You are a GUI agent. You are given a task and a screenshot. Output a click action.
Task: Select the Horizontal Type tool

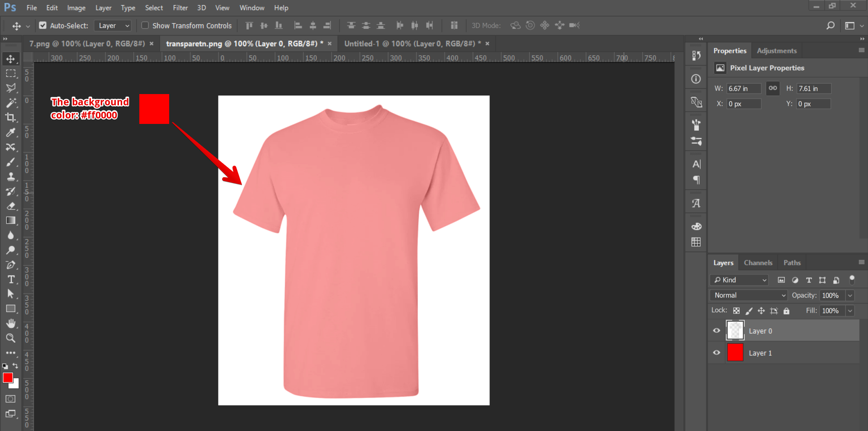click(10, 279)
